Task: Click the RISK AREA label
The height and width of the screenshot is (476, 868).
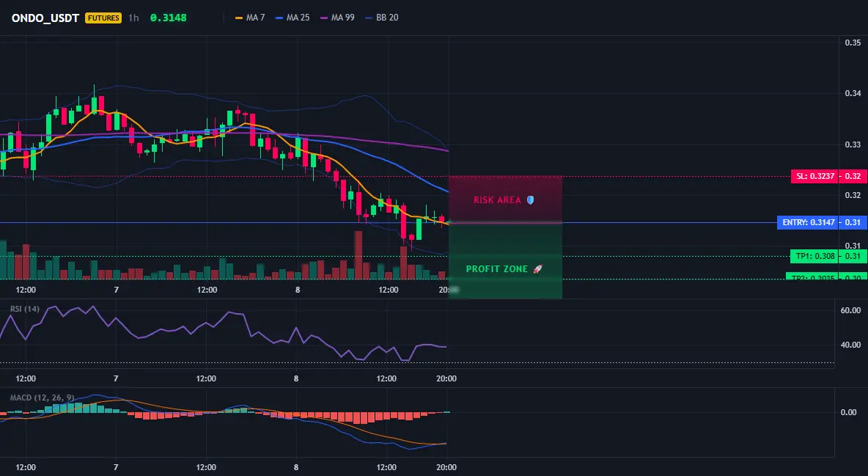Action: pyautogui.click(x=497, y=200)
